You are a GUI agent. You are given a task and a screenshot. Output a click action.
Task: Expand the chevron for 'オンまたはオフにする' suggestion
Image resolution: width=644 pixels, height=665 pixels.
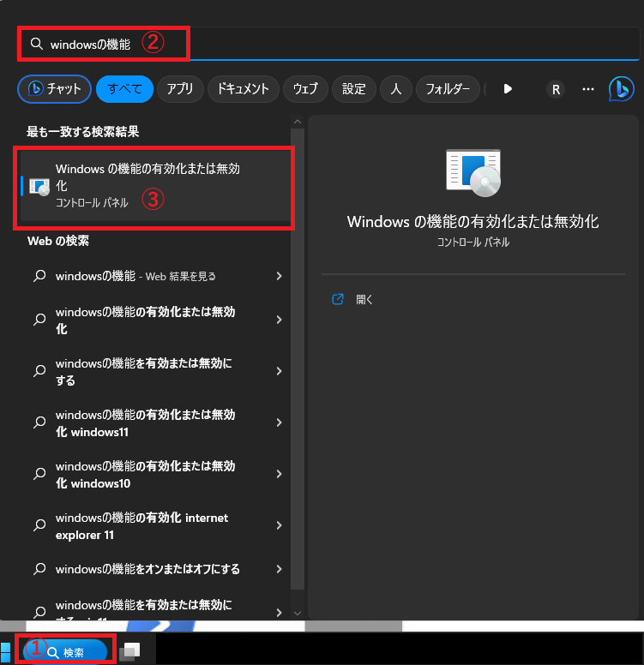(279, 569)
